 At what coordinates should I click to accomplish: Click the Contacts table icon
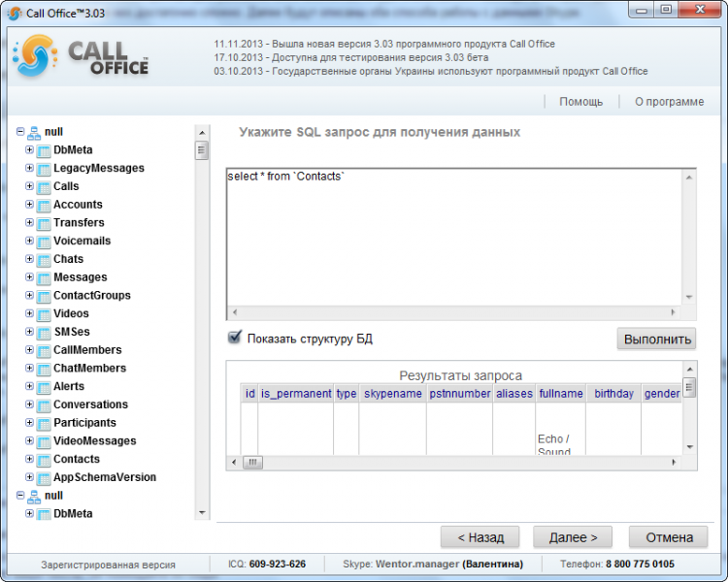[43, 460]
